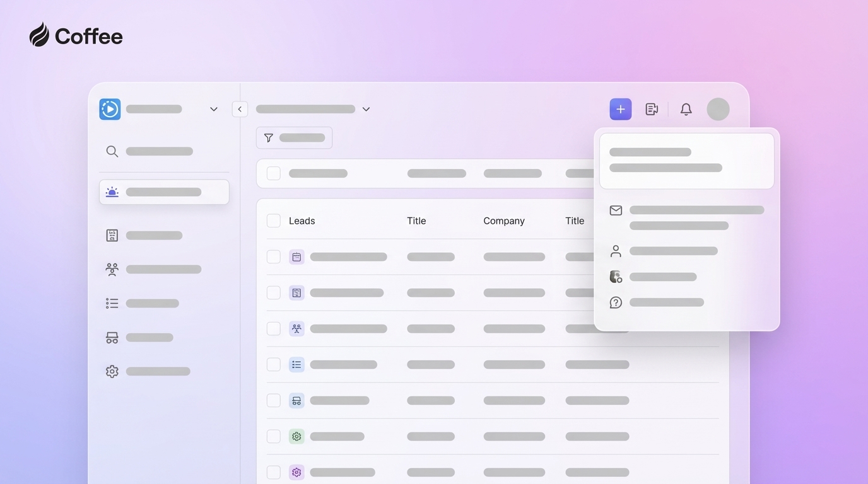Click the building icon in table row
The image size is (868, 484).
[296, 292]
